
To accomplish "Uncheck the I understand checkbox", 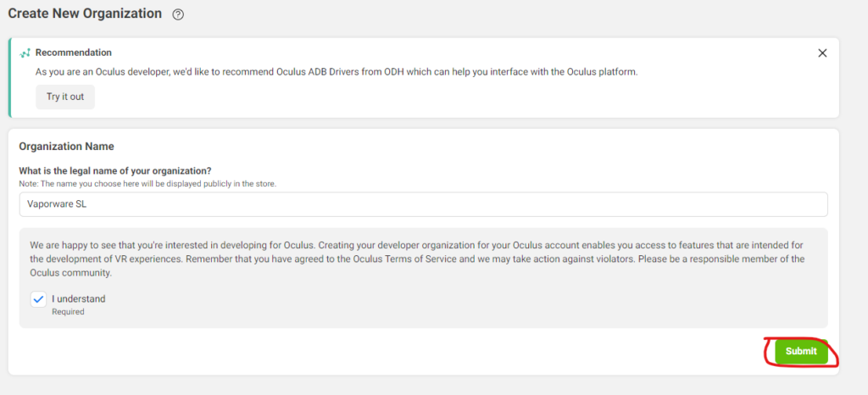I will pyautogui.click(x=38, y=299).
